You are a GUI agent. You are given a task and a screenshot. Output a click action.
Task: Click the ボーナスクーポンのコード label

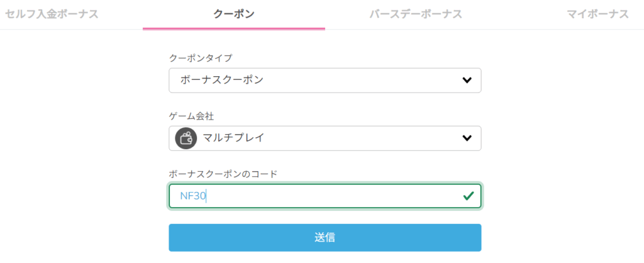223,173
